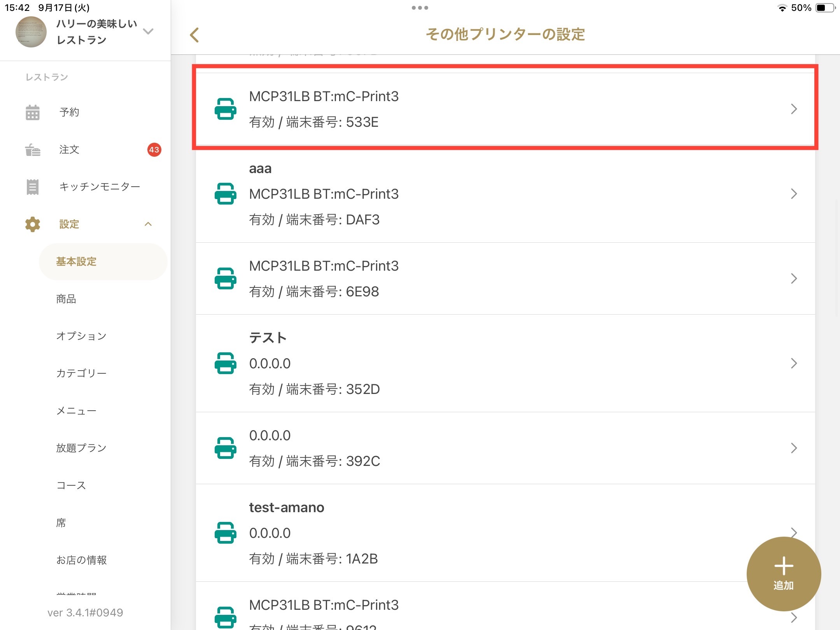Open the test-amano printer entry

505,533
